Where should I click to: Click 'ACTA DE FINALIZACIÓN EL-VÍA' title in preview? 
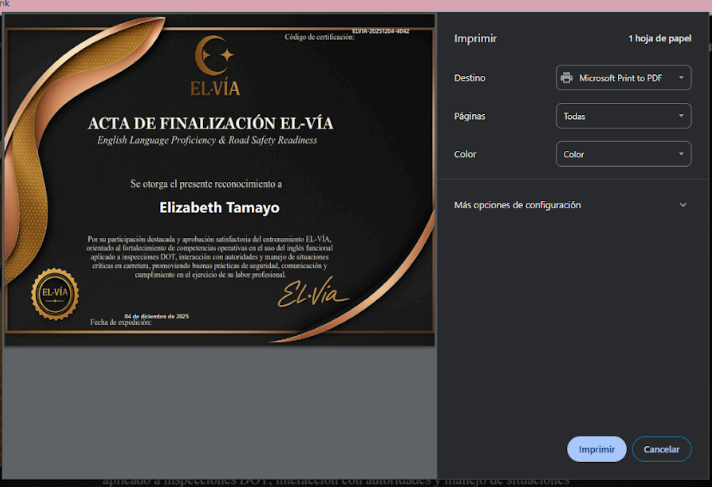pos(210,123)
